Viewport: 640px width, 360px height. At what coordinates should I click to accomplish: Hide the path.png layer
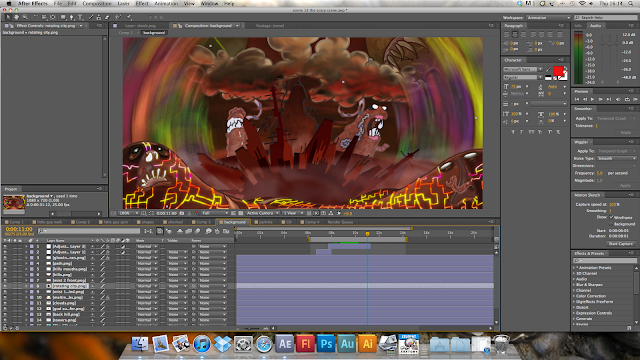(5, 264)
